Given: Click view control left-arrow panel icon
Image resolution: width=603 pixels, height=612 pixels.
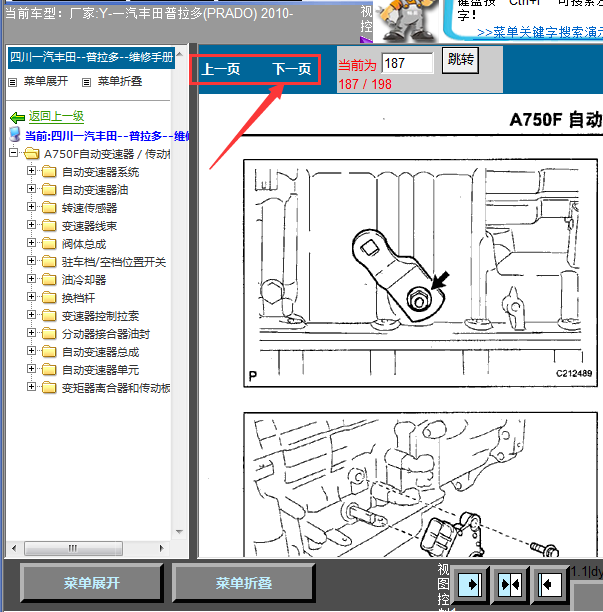Looking at the screenshot, I should 550,585.
